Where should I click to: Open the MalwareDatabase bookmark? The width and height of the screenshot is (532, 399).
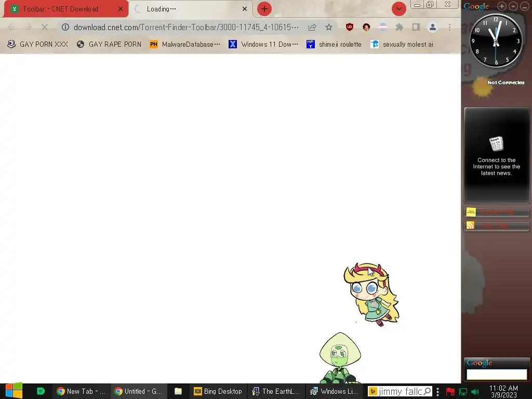[x=185, y=45]
